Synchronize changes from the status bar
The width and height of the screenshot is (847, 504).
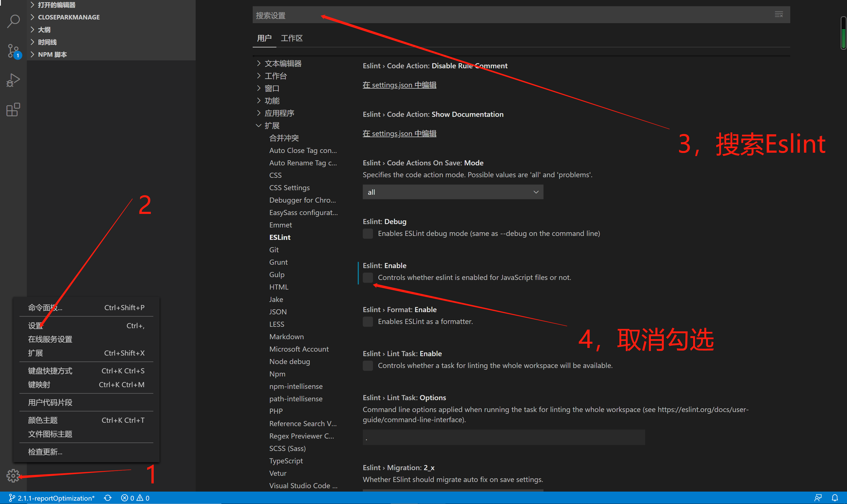coord(108,498)
